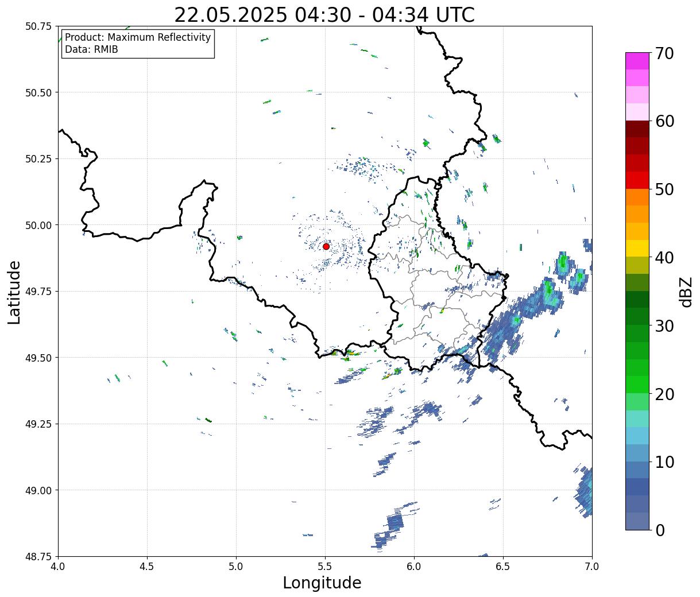Click the dBZ colorbar label
700x597 pixels.
coord(686,291)
